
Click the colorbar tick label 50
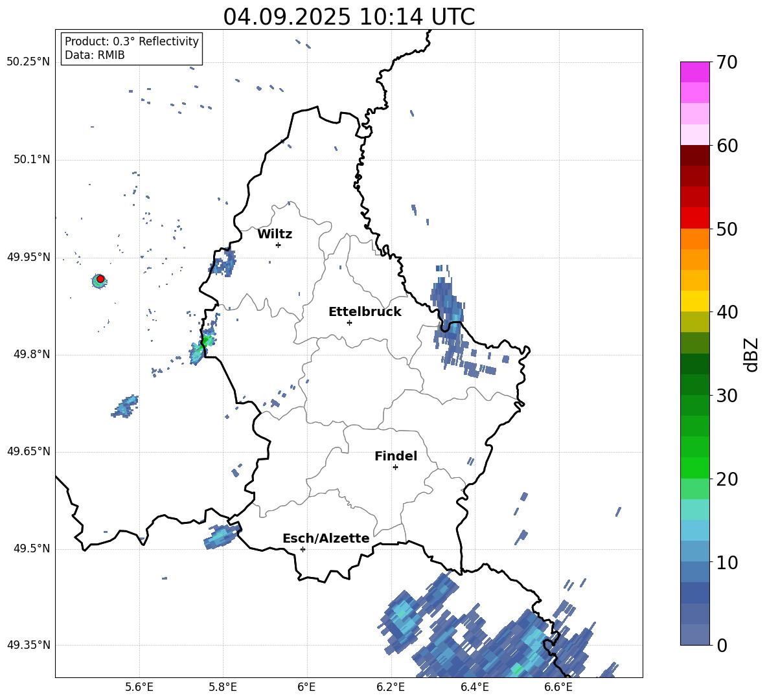click(727, 229)
